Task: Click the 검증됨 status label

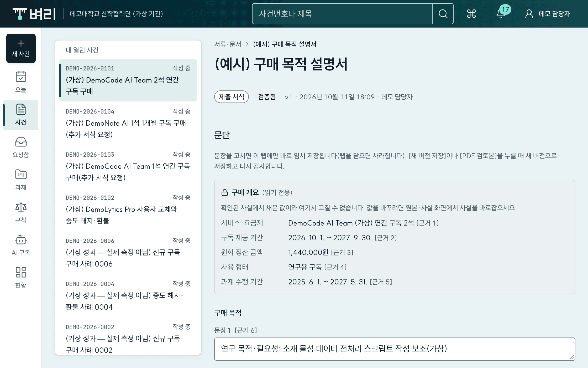Action: [x=267, y=97]
